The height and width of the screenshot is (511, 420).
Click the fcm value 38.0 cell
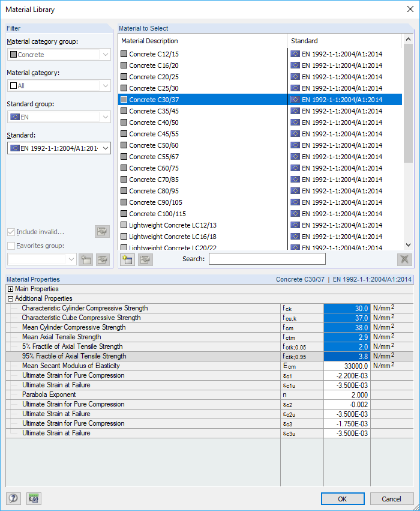pos(347,327)
